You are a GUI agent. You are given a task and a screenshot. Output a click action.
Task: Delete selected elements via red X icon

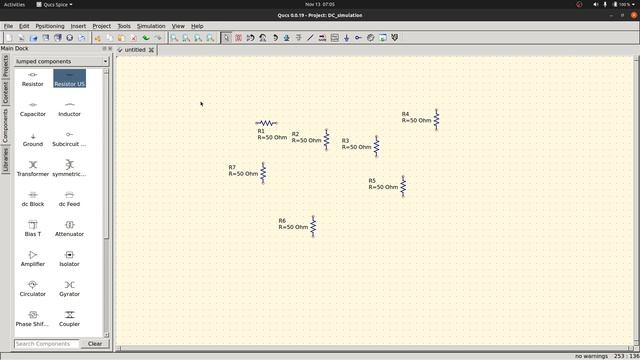tap(134, 38)
